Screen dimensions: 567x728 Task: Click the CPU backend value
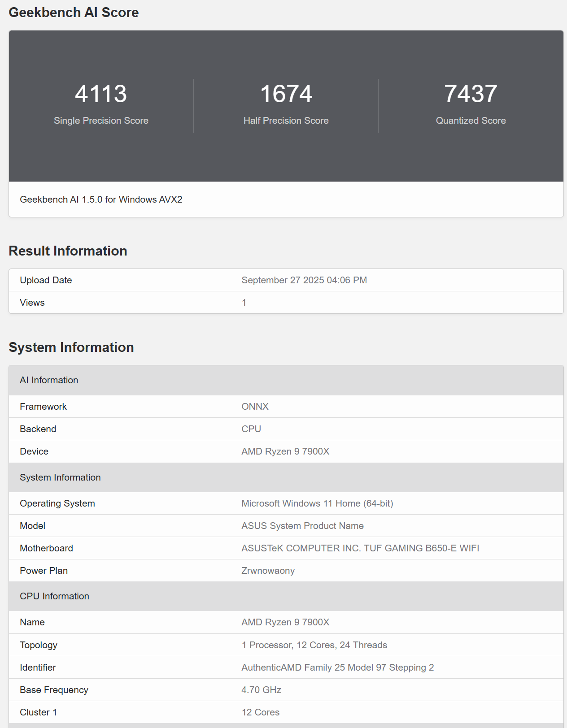251,429
